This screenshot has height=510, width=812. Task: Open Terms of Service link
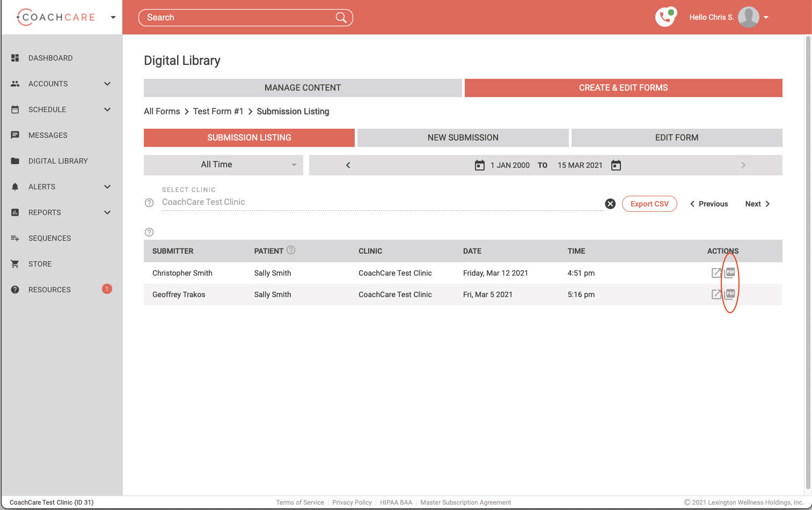(300, 502)
